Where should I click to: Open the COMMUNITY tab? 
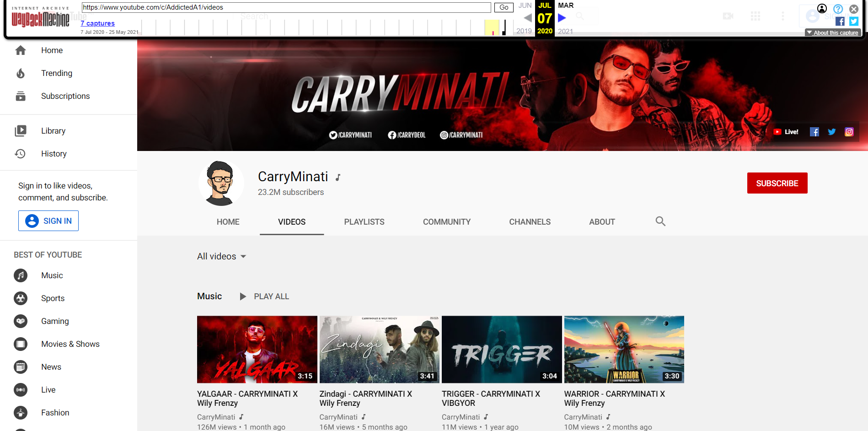point(447,222)
